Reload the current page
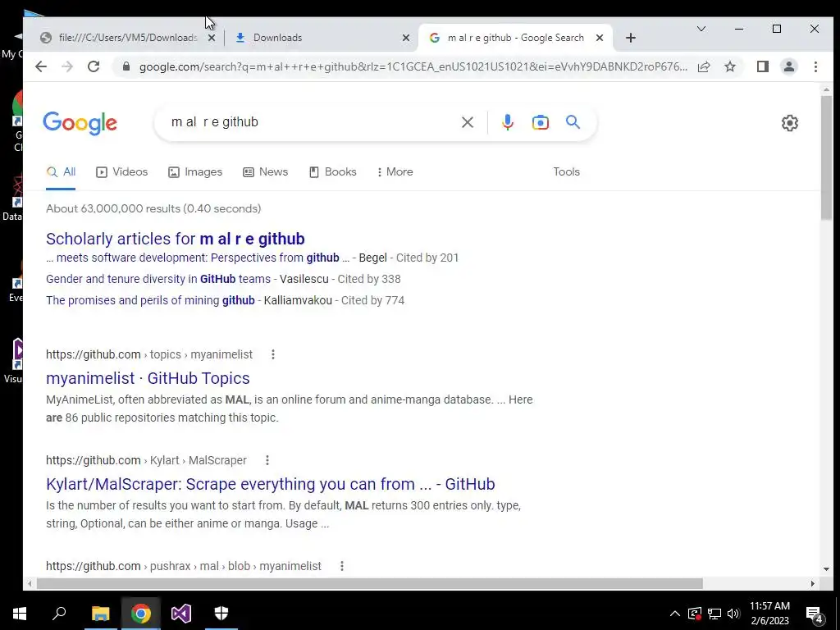The height and width of the screenshot is (630, 840). [x=94, y=66]
